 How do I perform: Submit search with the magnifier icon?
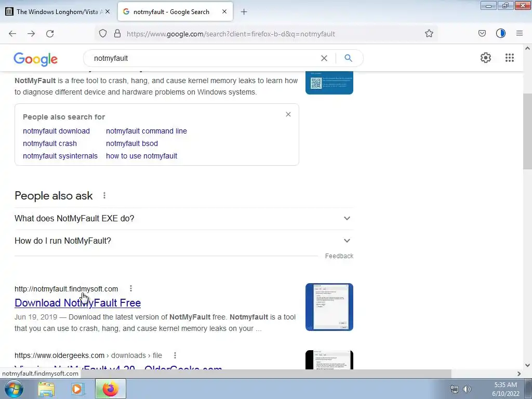tap(348, 58)
